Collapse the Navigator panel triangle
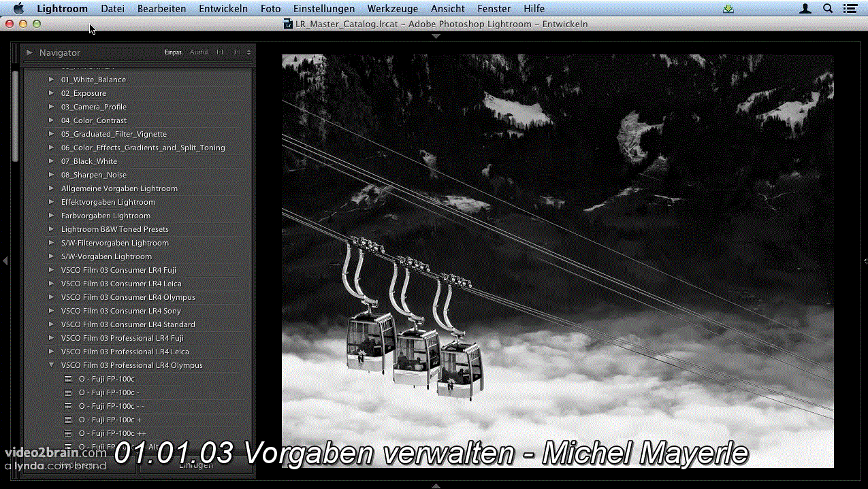Viewport: 868px width, 489px height. point(29,52)
